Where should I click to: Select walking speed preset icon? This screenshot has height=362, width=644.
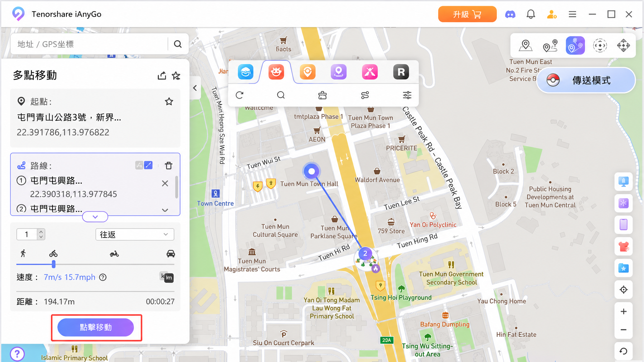[23, 253]
